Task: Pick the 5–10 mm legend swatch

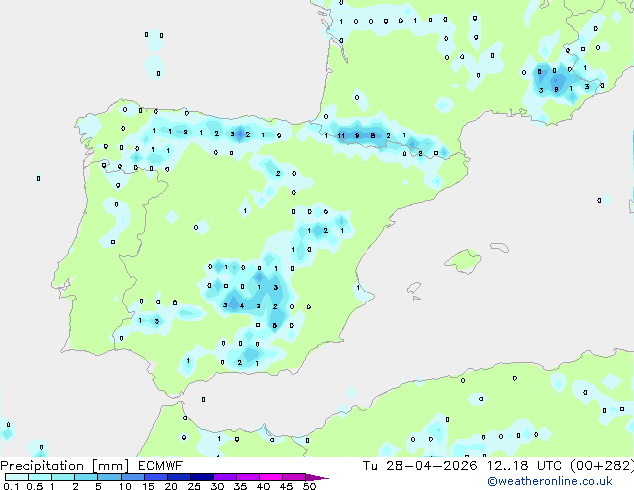Action: pos(109,477)
